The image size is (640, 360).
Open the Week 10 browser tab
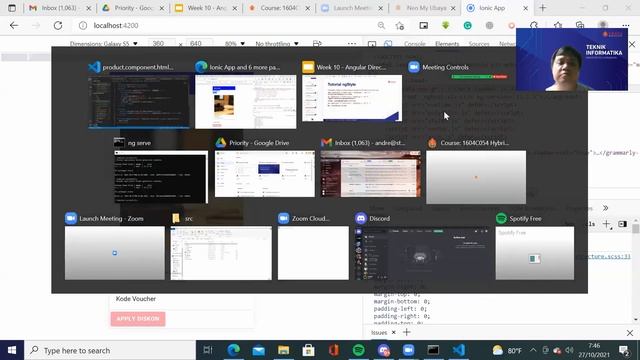coord(207,8)
